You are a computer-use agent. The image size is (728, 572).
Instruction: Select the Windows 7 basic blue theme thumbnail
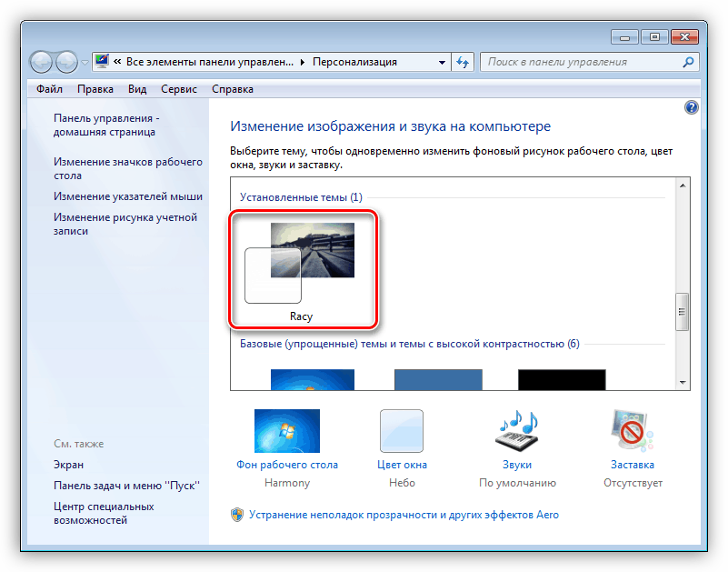tap(313, 379)
